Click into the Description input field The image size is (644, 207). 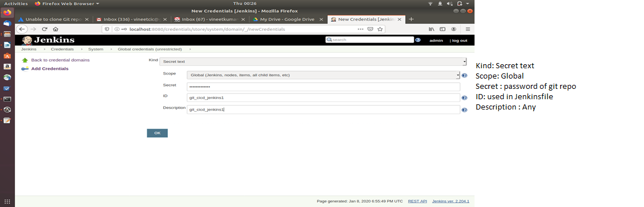point(323,110)
